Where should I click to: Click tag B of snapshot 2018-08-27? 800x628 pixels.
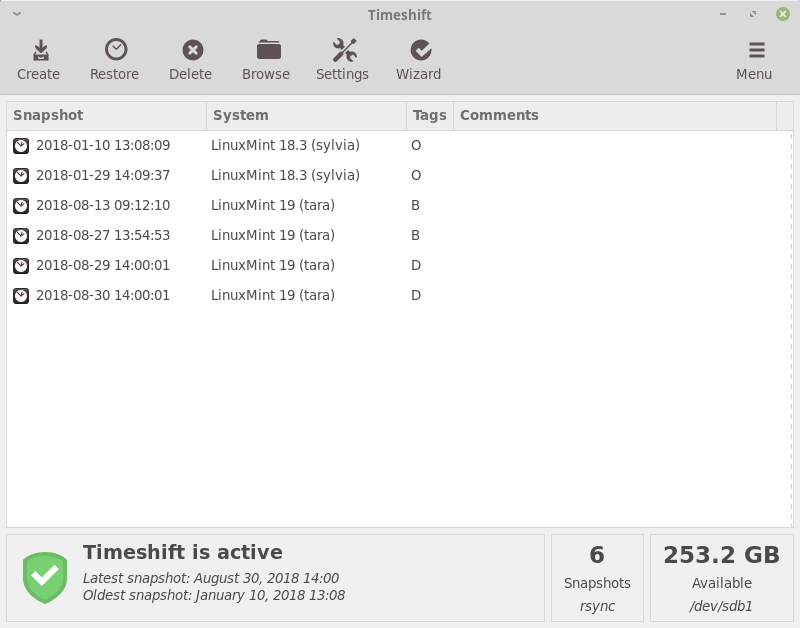(x=415, y=235)
